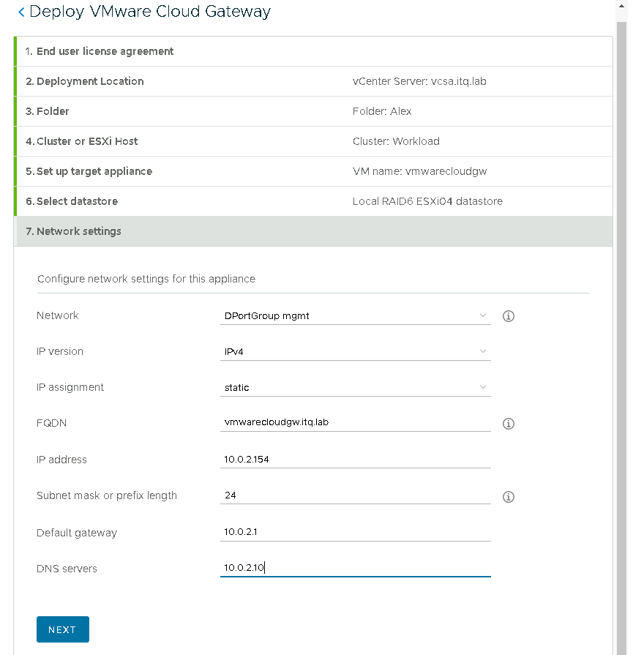Click the NEXT button
The height and width of the screenshot is (655, 644).
63,629
